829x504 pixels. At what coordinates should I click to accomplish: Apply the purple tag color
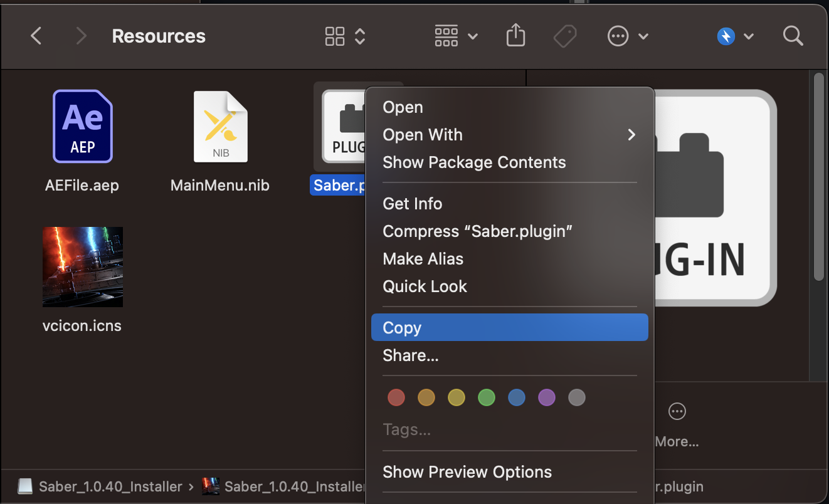click(x=547, y=397)
